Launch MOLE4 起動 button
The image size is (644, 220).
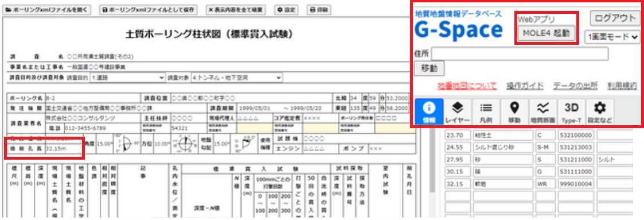pos(547,33)
